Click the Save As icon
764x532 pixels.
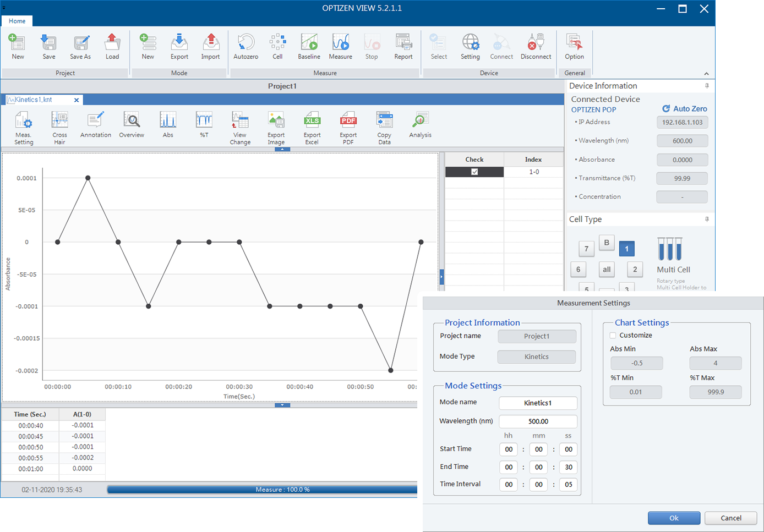coord(80,43)
